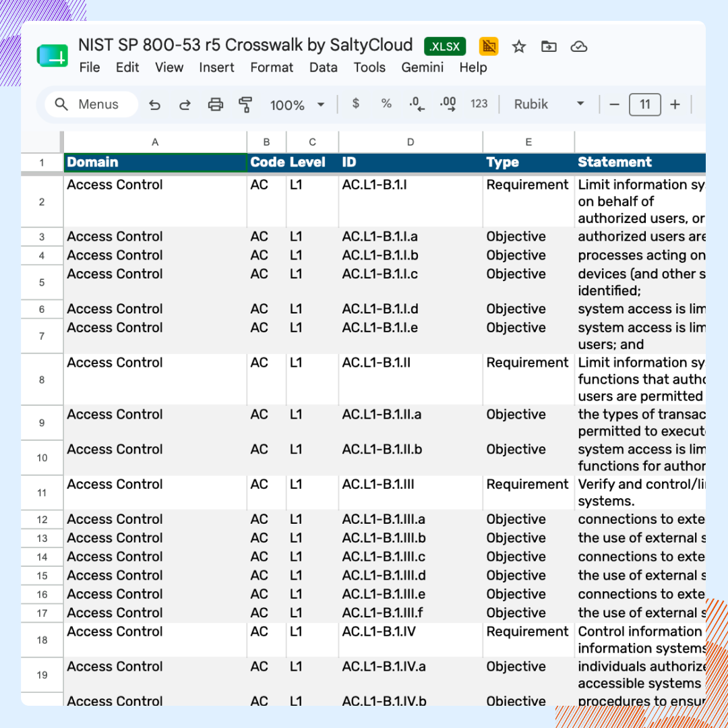The height and width of the screenshot is (728, 728).
Task: Select row 1 header number
Action: [42, 162]
